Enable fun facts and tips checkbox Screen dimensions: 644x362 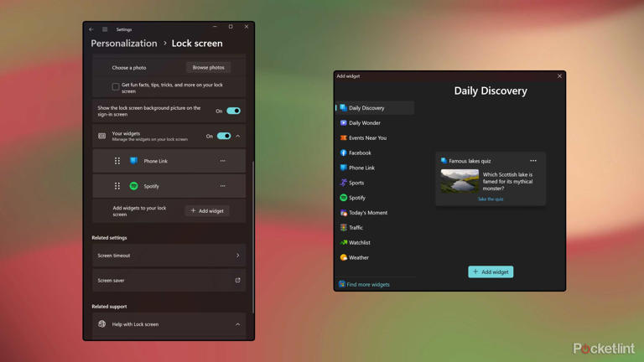[116, 86]
